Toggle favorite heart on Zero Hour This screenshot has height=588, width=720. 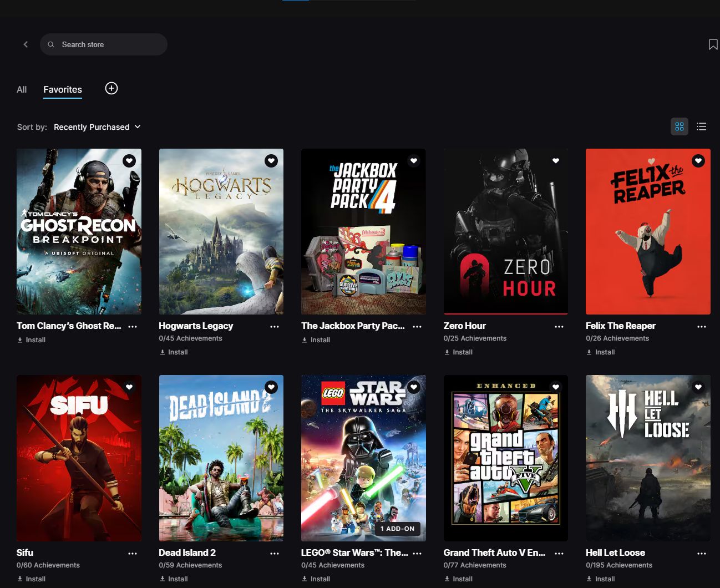pyautogui.click(x=556, y=161)
